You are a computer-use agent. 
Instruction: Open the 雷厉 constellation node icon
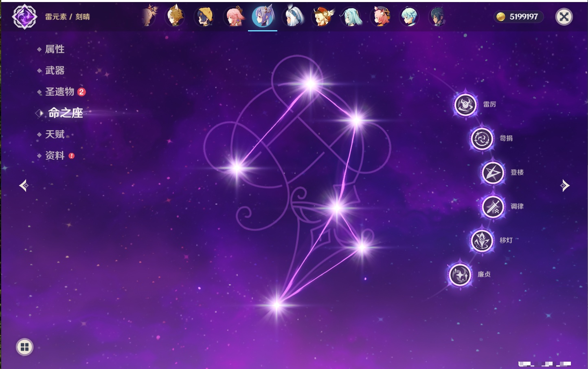click(x=465, y=105)
